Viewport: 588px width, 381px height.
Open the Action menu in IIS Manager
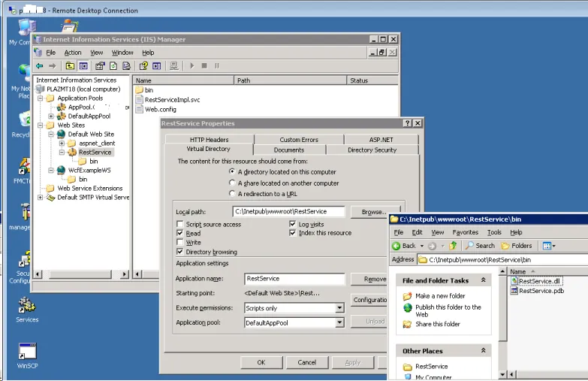click(73, 53)
